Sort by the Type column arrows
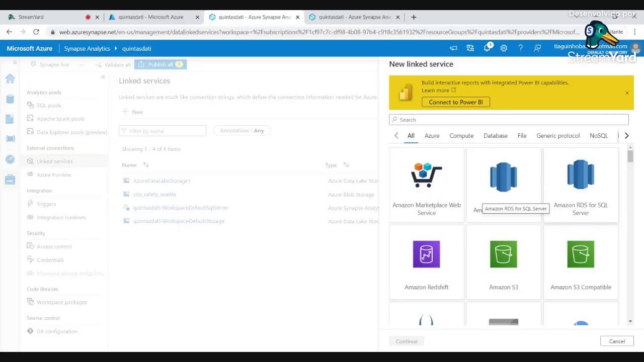Viewport: 644px width, 362px height. coord(346,165)
